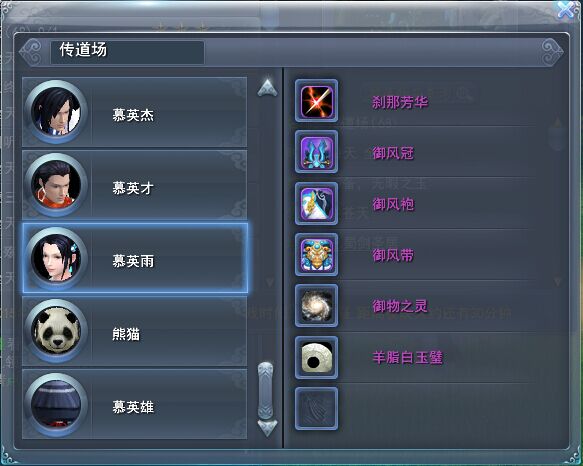Select the 御物之灵 galaxy icon
This screenshot has height=466, width=583.
(x=316, y=306)
